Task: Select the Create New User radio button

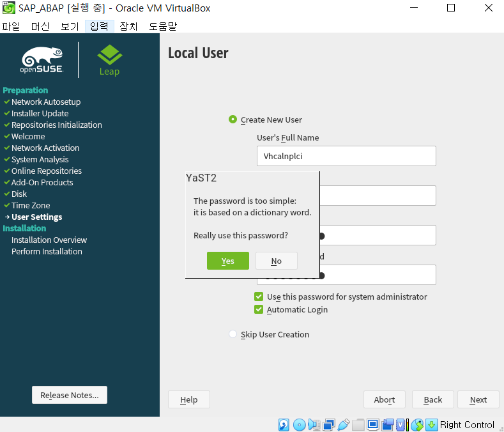Action: click(x=233, y=120)
